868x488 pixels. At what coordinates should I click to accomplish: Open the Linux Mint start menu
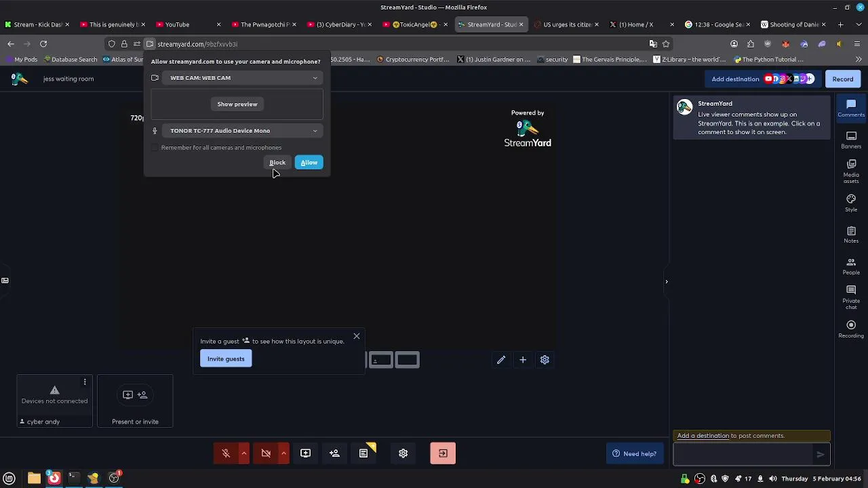(9, 479)
